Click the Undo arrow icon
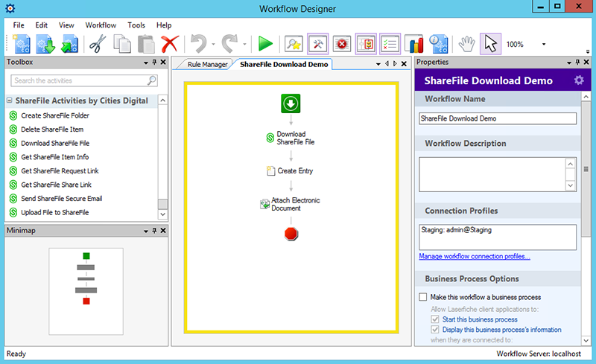596x364 pixels. pos(199,44)
